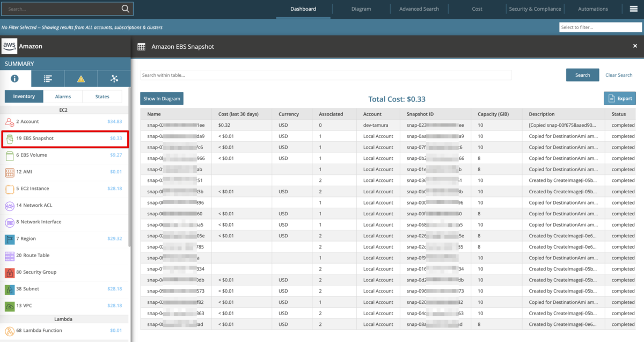The width and height of the screenshot is (644, 342).
Task: Click the $34.83 Account cost value
Action: pos(114,122)
